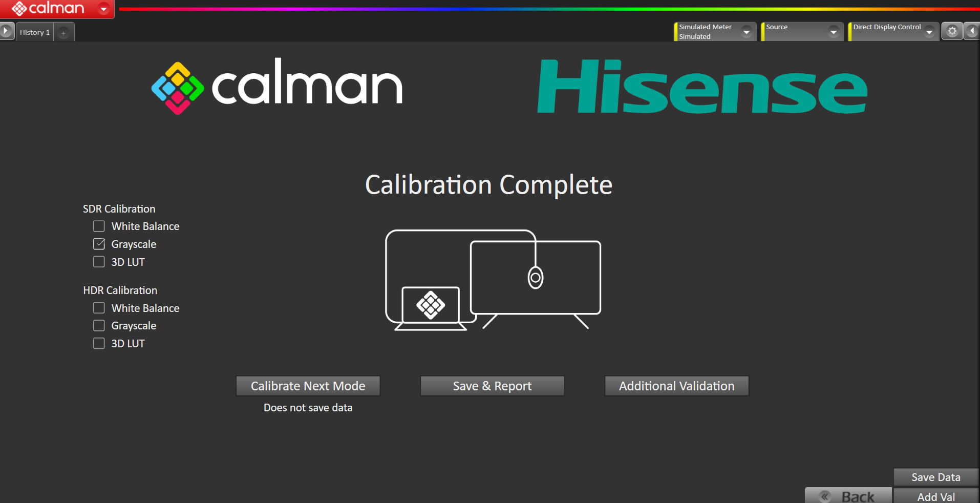Open the settings gear icon
Image resolution: width=980 pixels, height=503 pixels.
pos(952,31)
